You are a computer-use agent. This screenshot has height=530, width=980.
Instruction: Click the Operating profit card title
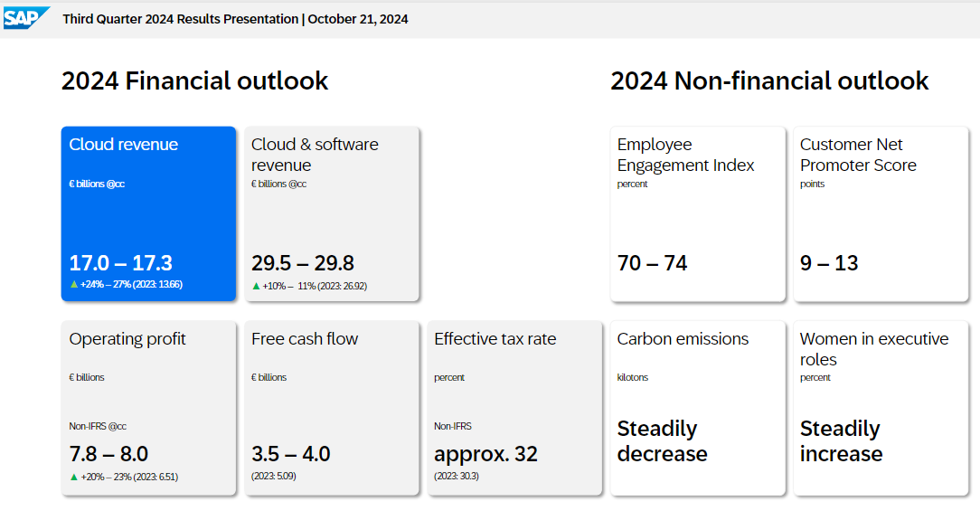pos(127,339)
